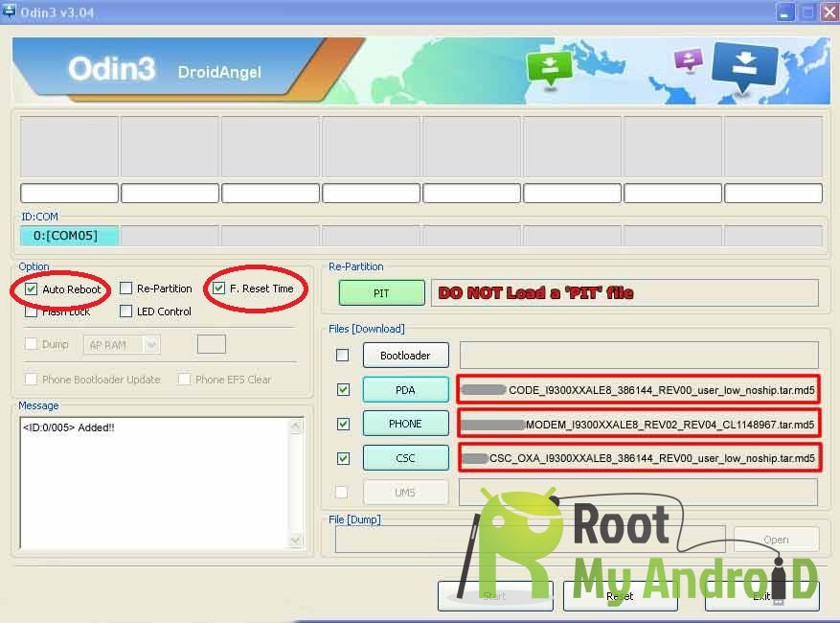The image size is (840, 623).
Task: Click the PIT button
Action: coord(381,292)
